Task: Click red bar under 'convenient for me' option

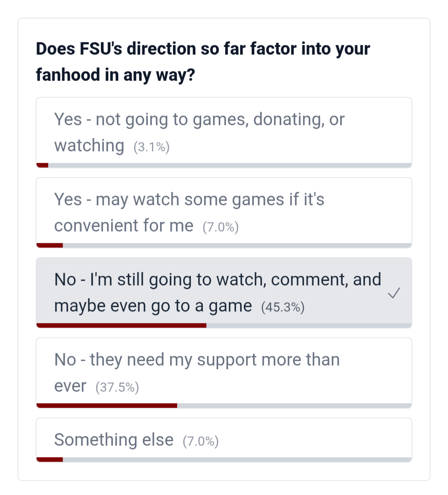Action: pyautogui.click(x=50, y=245)
